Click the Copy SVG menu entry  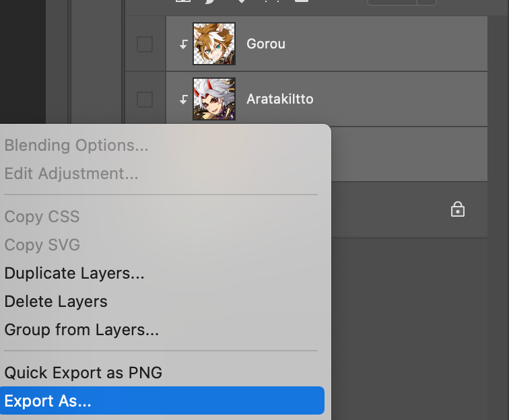click(x=42, y=245)
